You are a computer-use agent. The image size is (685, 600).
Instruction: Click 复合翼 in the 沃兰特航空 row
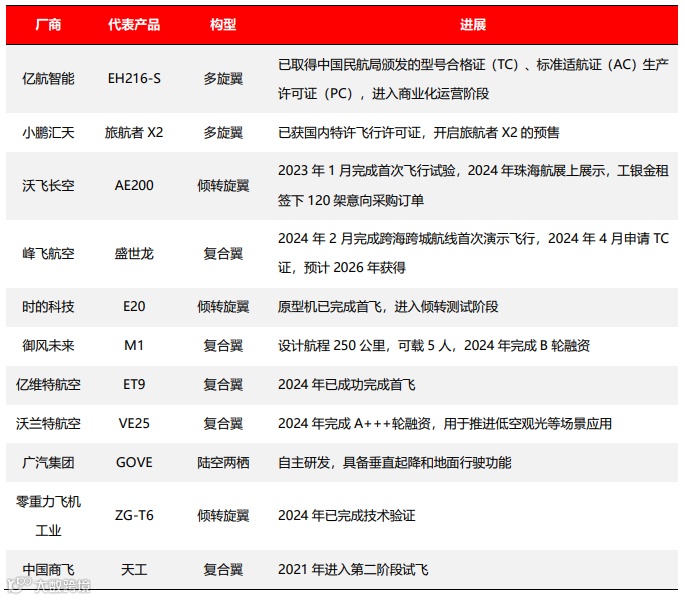223,423
